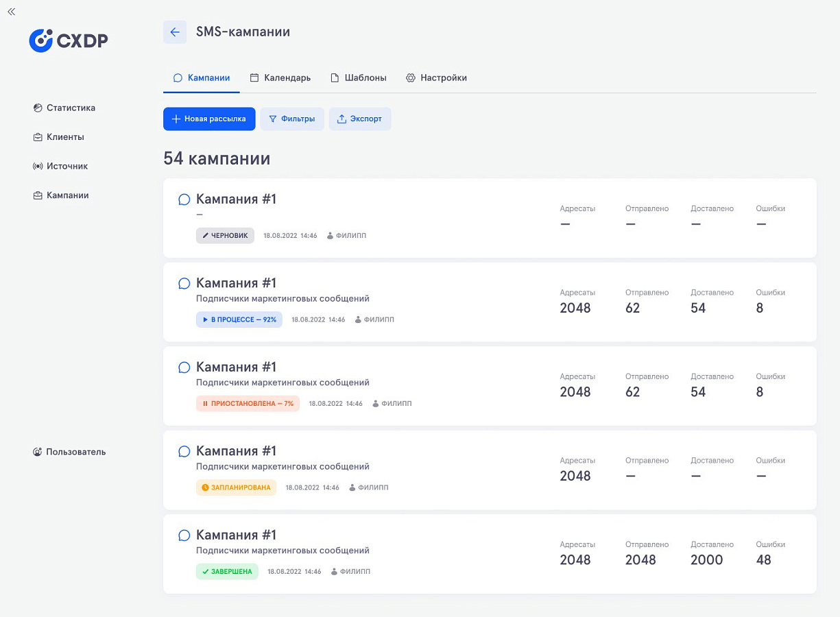
Task: Open the completed campaign Кампания #1 title
Action: [x=236, y=535]
